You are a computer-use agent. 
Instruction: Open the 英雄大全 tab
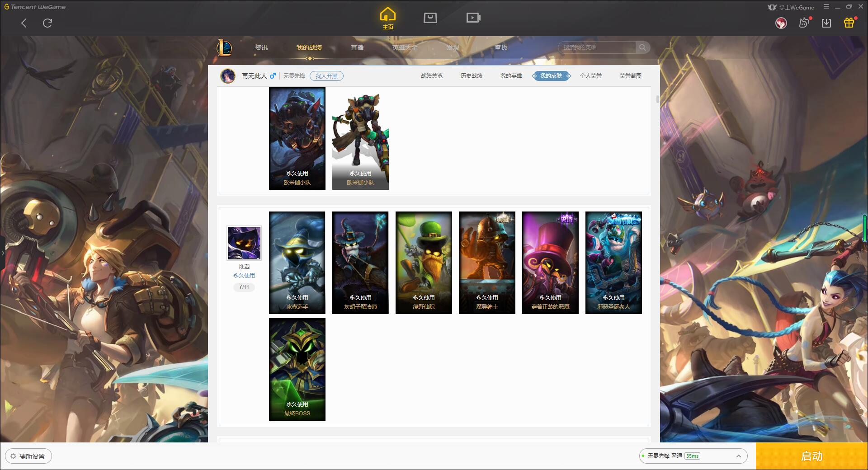[x=405, y=47]
